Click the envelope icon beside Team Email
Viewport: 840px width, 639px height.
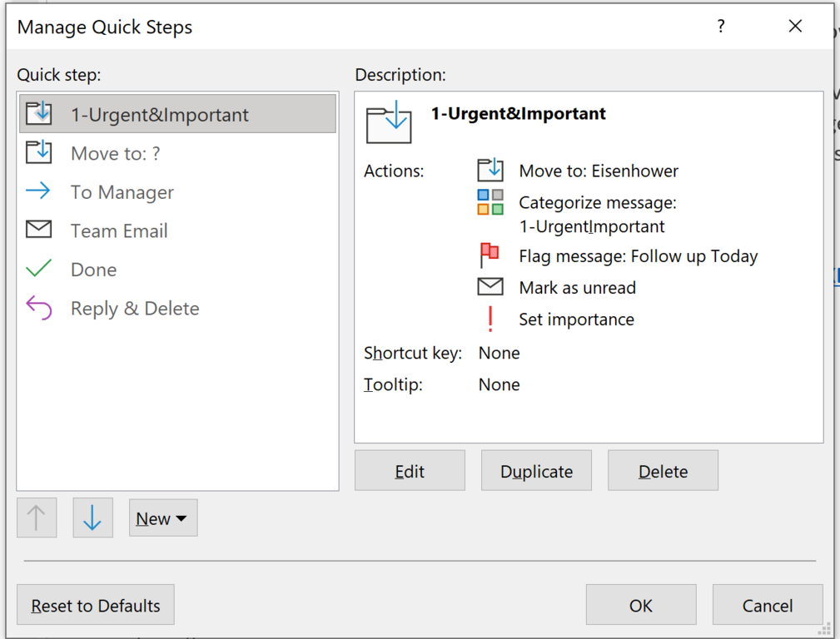39,230
